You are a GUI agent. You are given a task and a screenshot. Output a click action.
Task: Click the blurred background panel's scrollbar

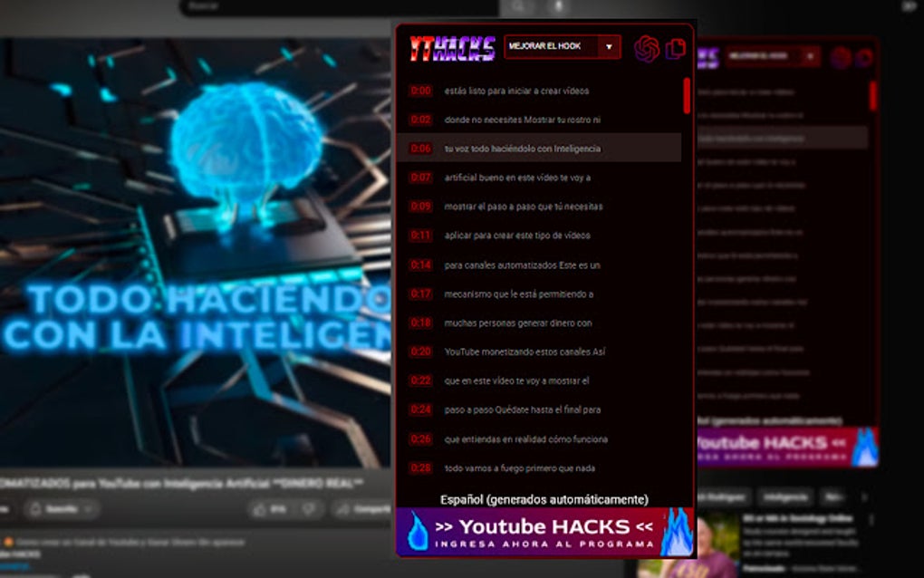pos(872,95)
